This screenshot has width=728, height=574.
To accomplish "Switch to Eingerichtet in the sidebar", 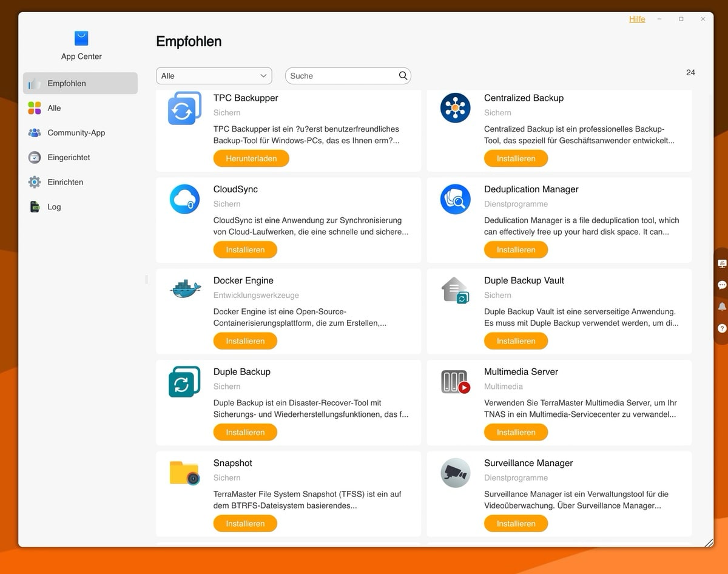I will coord(69,158).
